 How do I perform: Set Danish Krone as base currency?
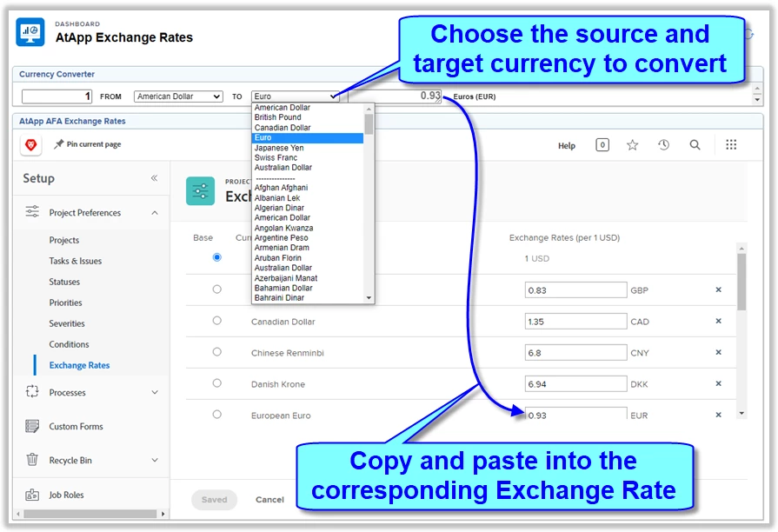click(x=216, y=383)
